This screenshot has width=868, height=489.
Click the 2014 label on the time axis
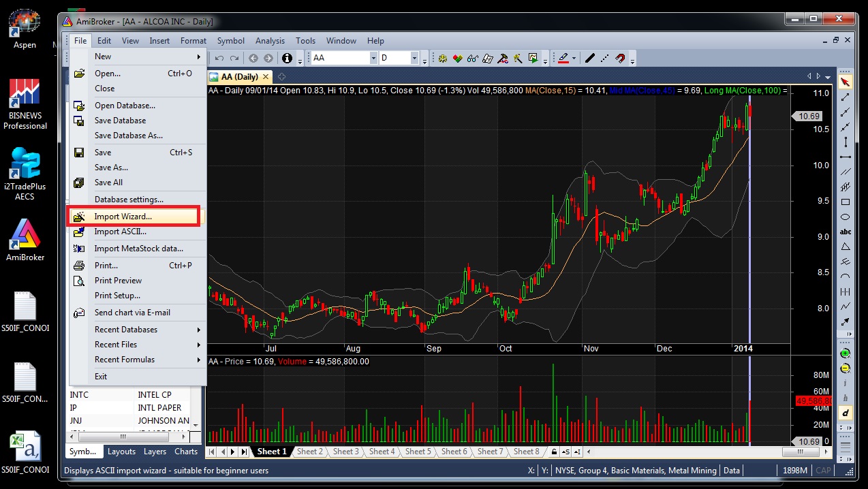[743, 349]
